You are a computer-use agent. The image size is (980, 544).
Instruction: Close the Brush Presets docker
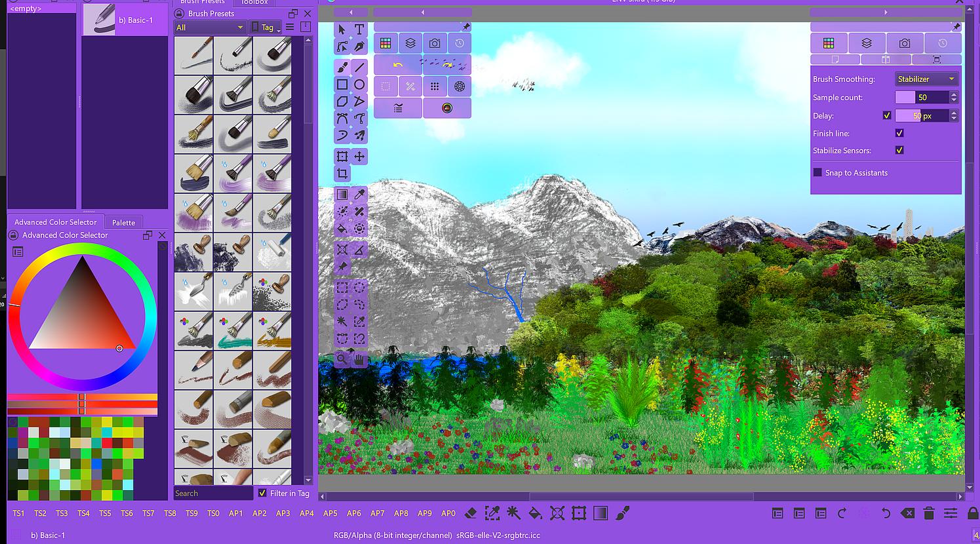(x=307, y=13)
